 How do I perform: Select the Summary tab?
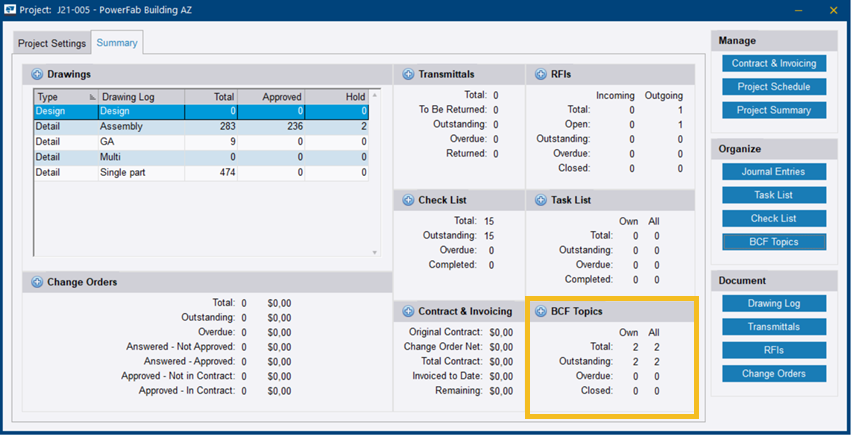[x=116, y=43]
